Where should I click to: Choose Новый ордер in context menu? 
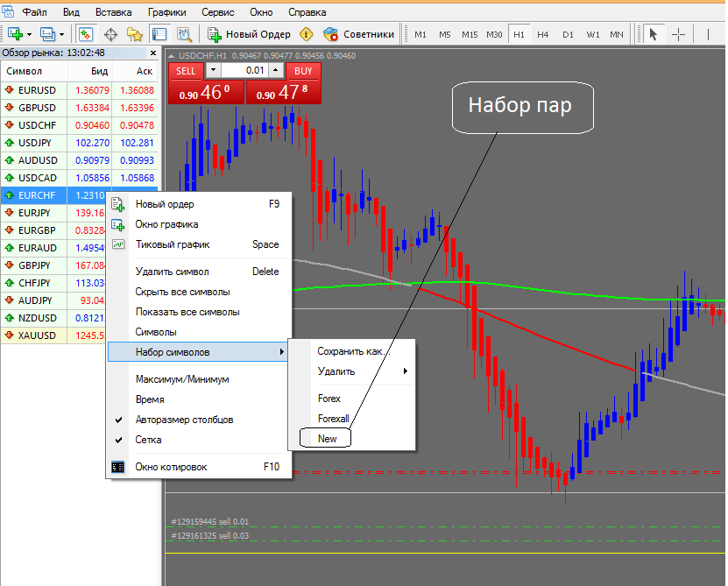(x=199, y=204)
